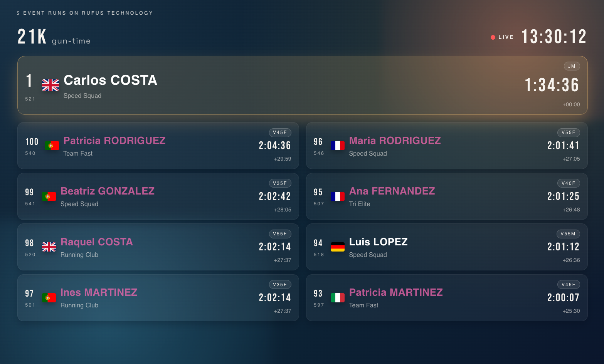Screen dimensions: 604x364
Task: Click the red LIVE indicator dot
Action: 493,37
